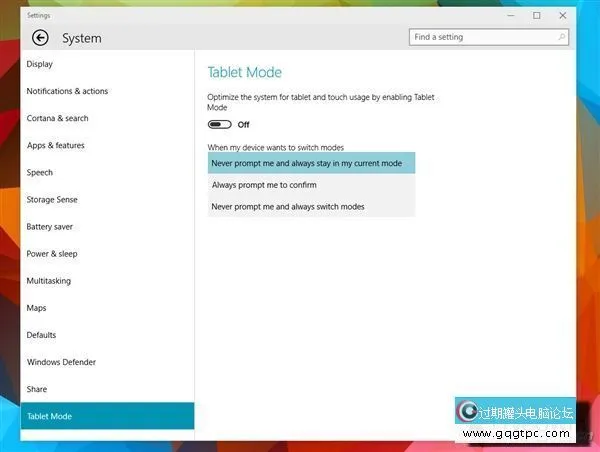Image resolution: width=600 pixels, height=452 pixels.
Task: Open the Display settings page
Action: 40,64
